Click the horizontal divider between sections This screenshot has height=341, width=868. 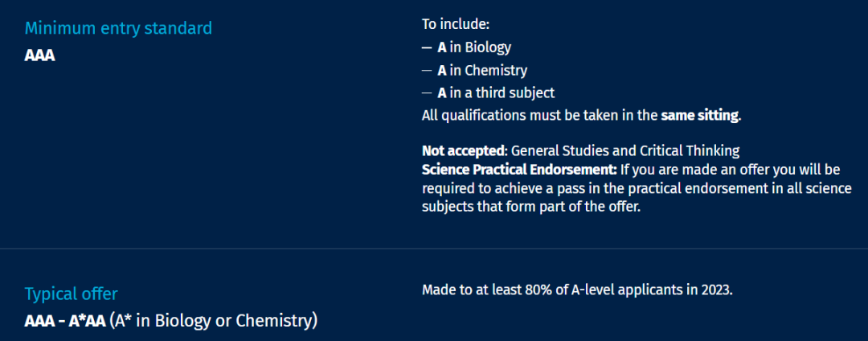point(434,249)
